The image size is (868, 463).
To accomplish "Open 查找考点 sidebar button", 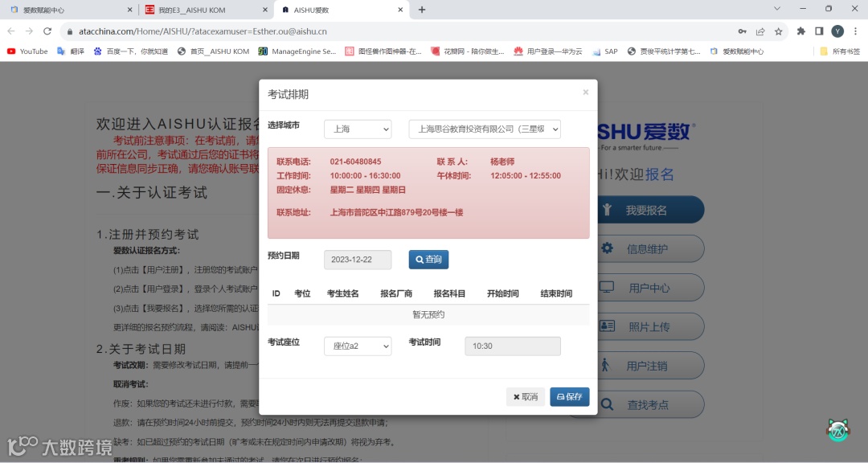I will click(x=646, y=405).
